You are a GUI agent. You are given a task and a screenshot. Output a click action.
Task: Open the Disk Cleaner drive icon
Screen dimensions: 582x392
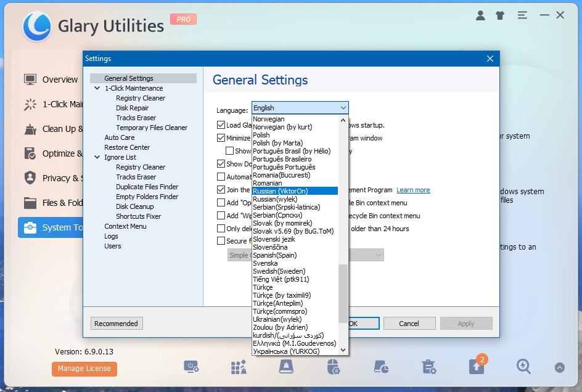tap(286, 367)
